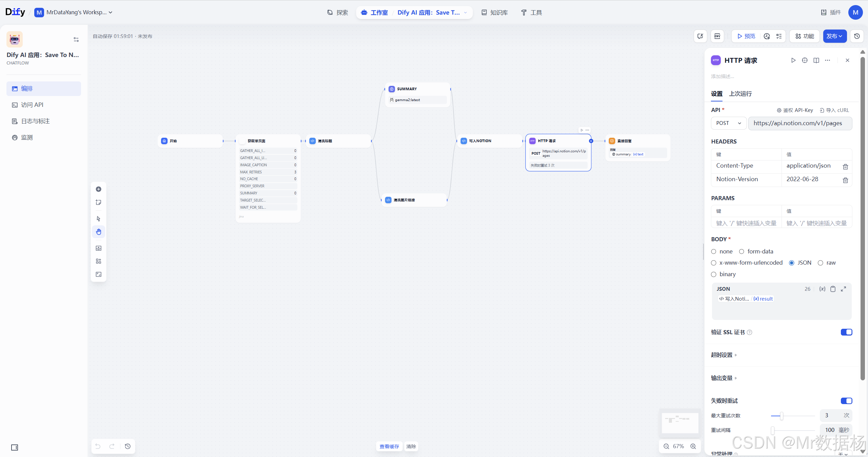Run the HTTP request node step
The width and height of the screenshot is (868, 457).
793,60
